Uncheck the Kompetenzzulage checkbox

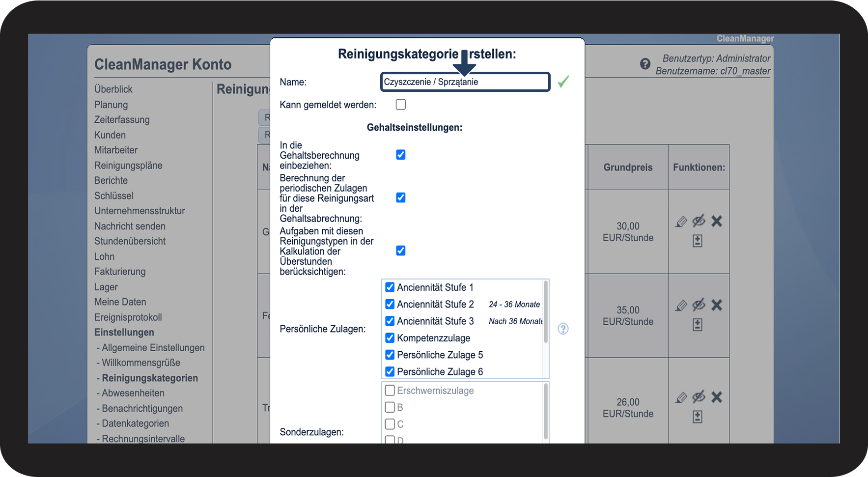pos(390,337)
